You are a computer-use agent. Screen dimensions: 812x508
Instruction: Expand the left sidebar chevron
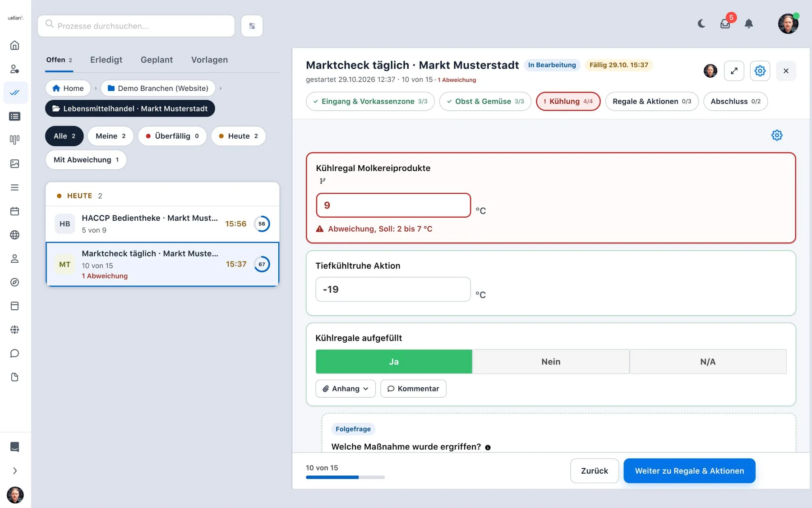pyautogui.click(x=15, y=471)
